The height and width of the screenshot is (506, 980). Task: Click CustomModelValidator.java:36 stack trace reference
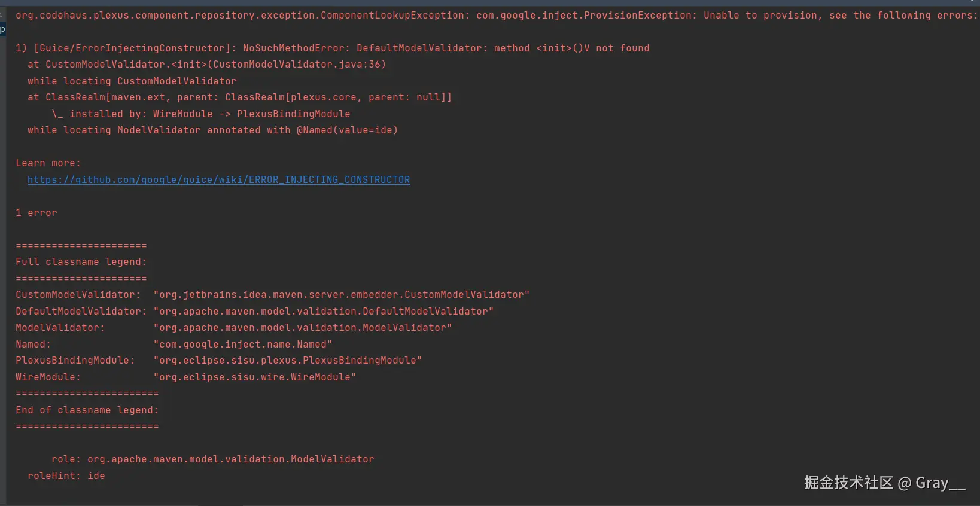coord(296,65)
